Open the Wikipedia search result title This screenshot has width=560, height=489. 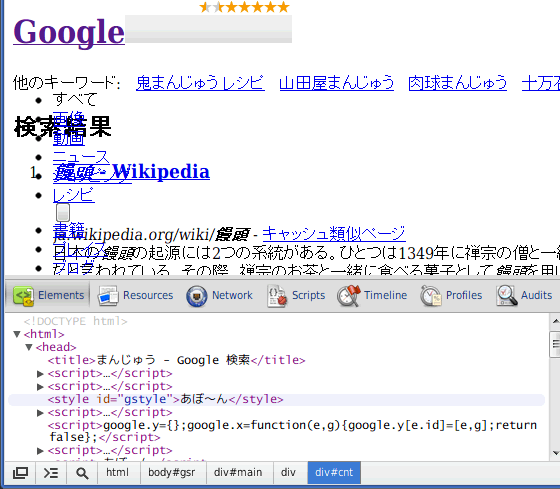click(131, 172)
